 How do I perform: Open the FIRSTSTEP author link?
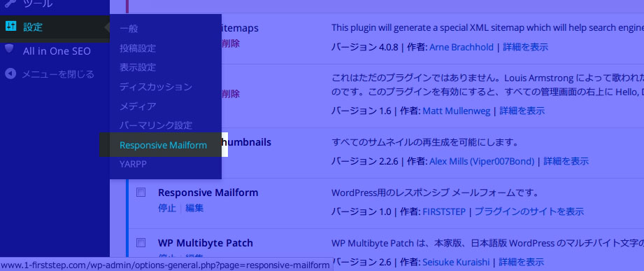(x=444, y=211)
